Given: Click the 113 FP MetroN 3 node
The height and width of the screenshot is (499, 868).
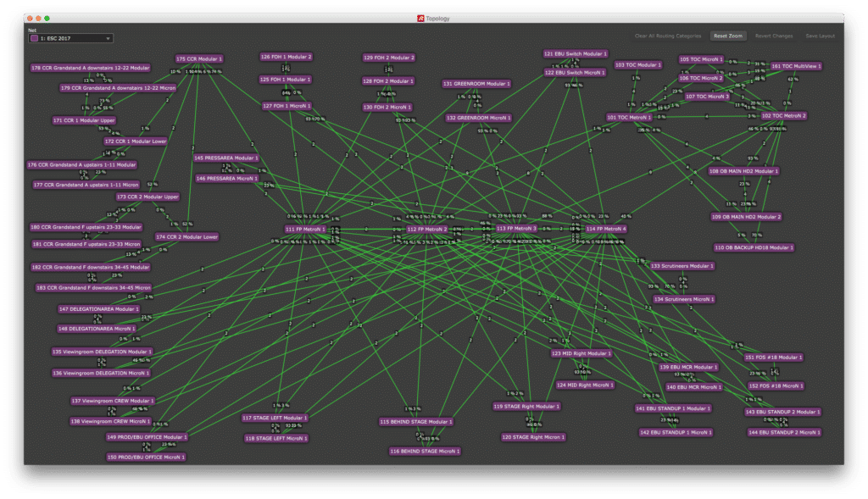Looking at the screenshot, I should point(516,228).
